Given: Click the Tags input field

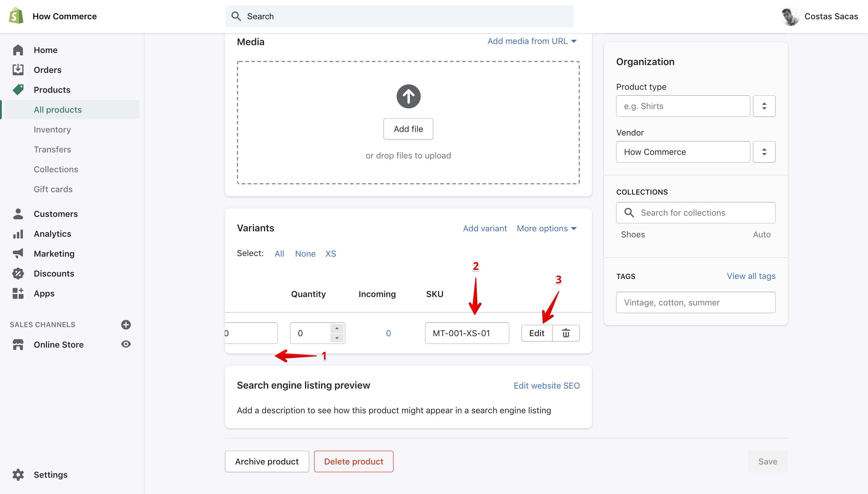Looking at the screenshot, I should point(696,302).
